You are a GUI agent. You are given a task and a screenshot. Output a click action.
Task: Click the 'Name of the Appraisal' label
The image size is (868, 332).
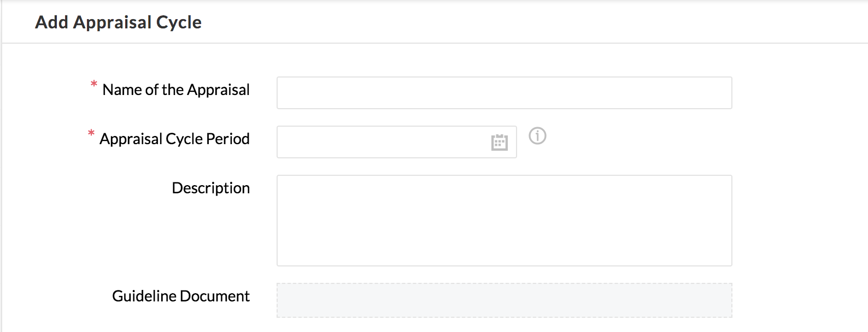[x=176, y=90]
